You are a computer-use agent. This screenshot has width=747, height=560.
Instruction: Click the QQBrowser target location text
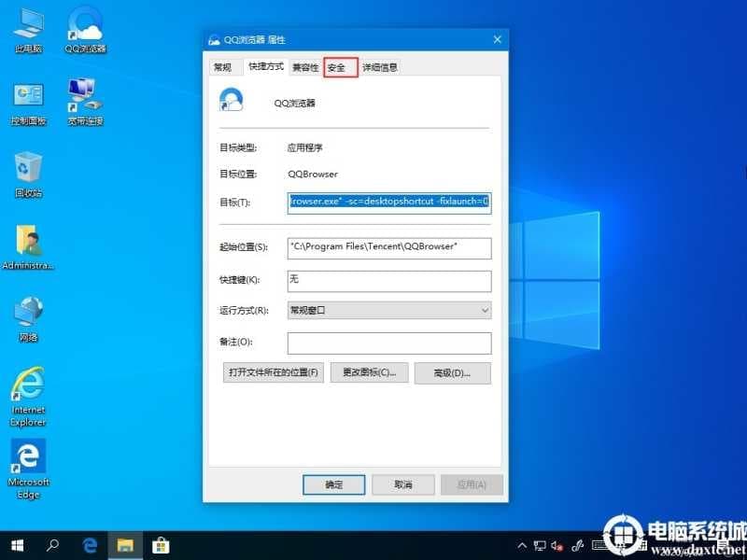point(313,175)
